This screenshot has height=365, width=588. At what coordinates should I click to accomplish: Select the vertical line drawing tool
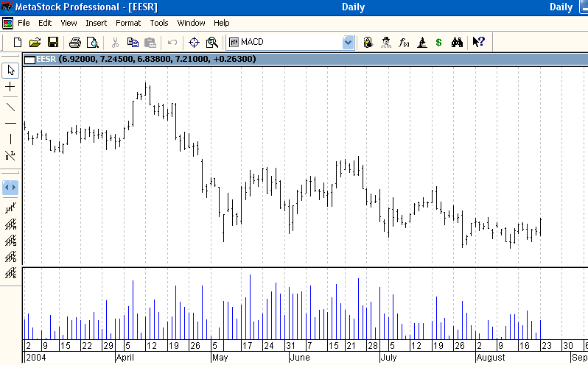(10, 139)
